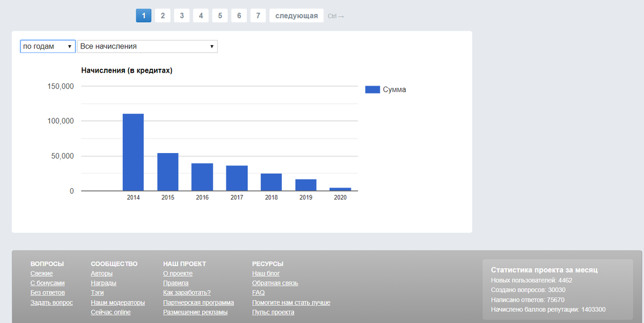Image resolution: width=644 pixels, height=323 pixels.
Task: Open the 'Размещение рекламы' link
Action: 195,312
